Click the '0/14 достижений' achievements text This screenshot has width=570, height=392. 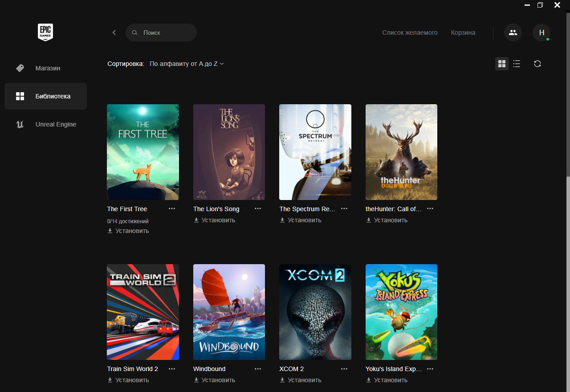click(128, 221)
